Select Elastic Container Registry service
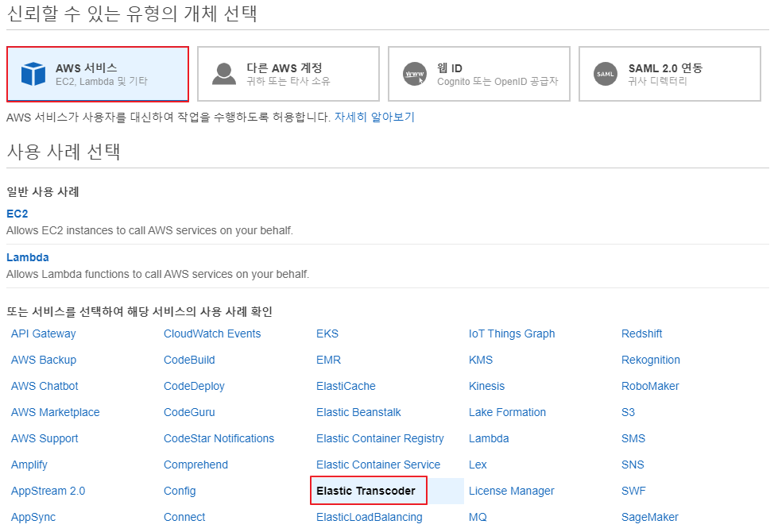Screen dimensions: 778x532 [x=380, y=439]
